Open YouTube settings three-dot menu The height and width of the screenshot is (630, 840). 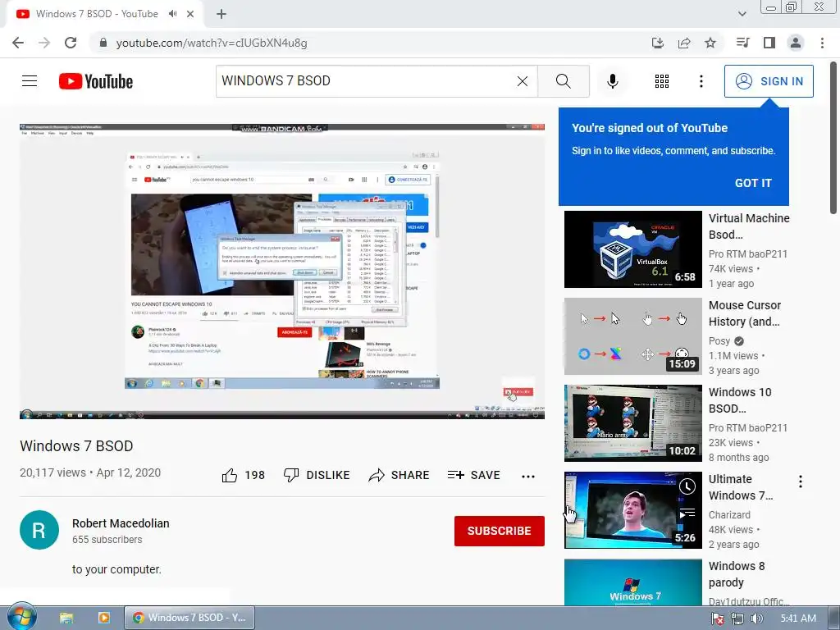(x=701, y=81)
